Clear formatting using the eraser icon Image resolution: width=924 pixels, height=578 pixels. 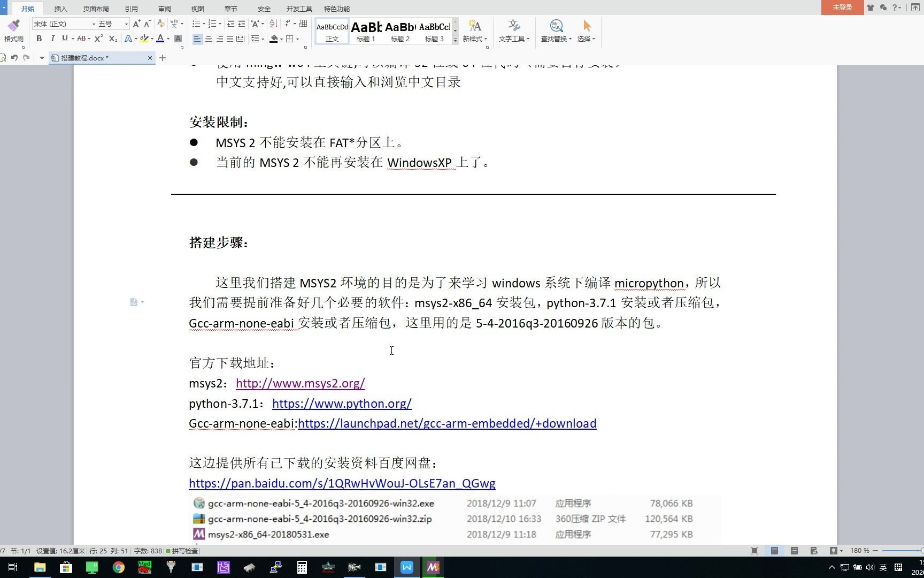(x=161, y=24)
